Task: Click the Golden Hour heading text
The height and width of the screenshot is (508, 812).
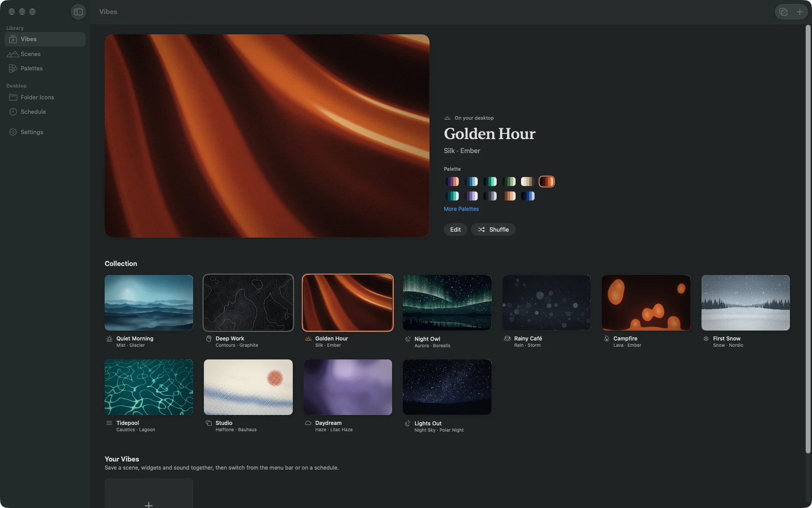Action: pyautogui.click(x=489, y=134)
